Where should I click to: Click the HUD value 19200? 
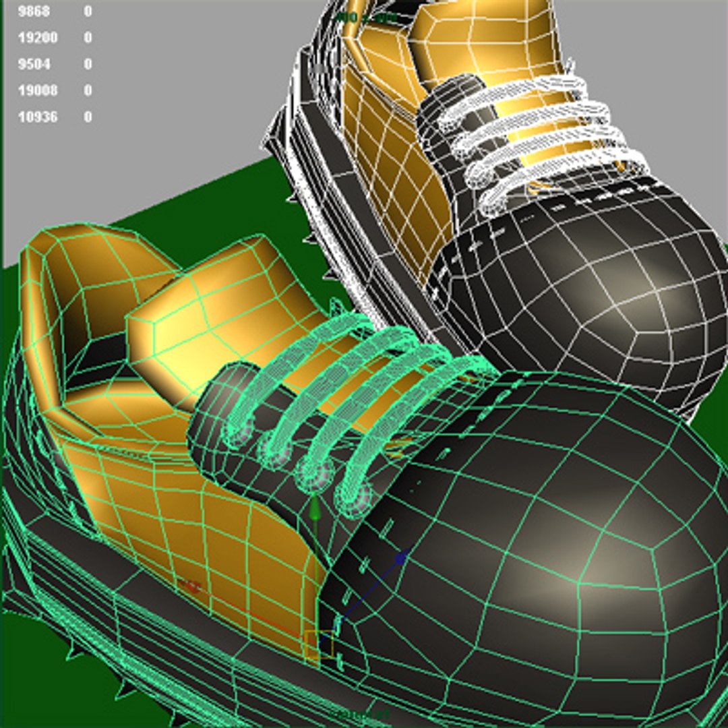38,38
